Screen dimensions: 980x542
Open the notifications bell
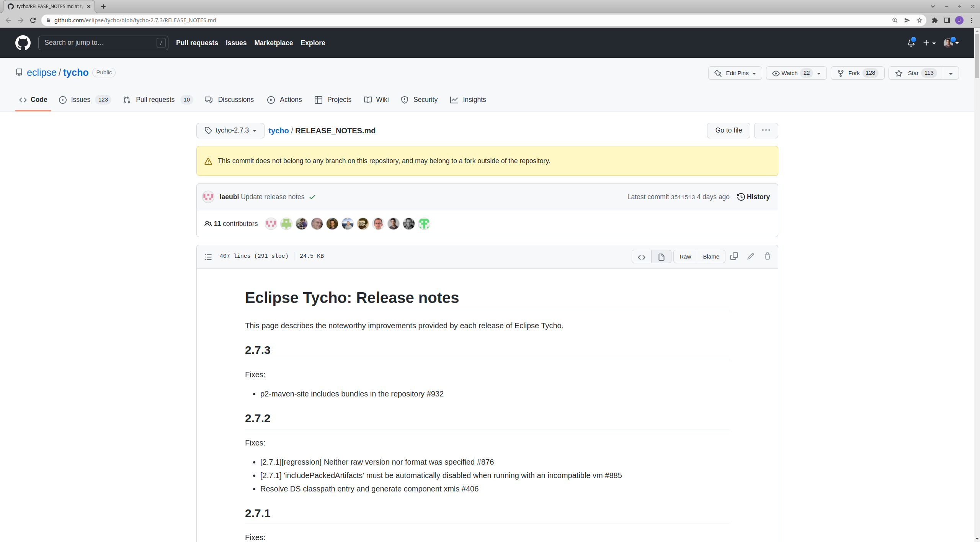(x=911, y=43)
